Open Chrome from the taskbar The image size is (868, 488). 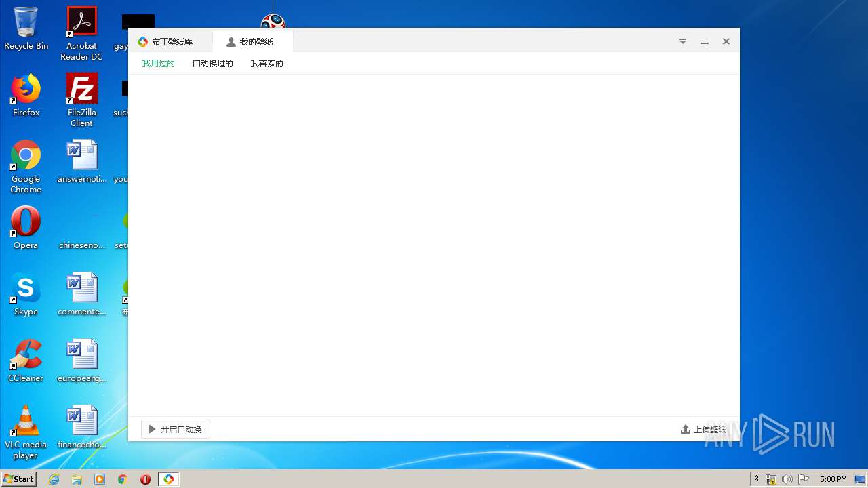tap(123, 479)
